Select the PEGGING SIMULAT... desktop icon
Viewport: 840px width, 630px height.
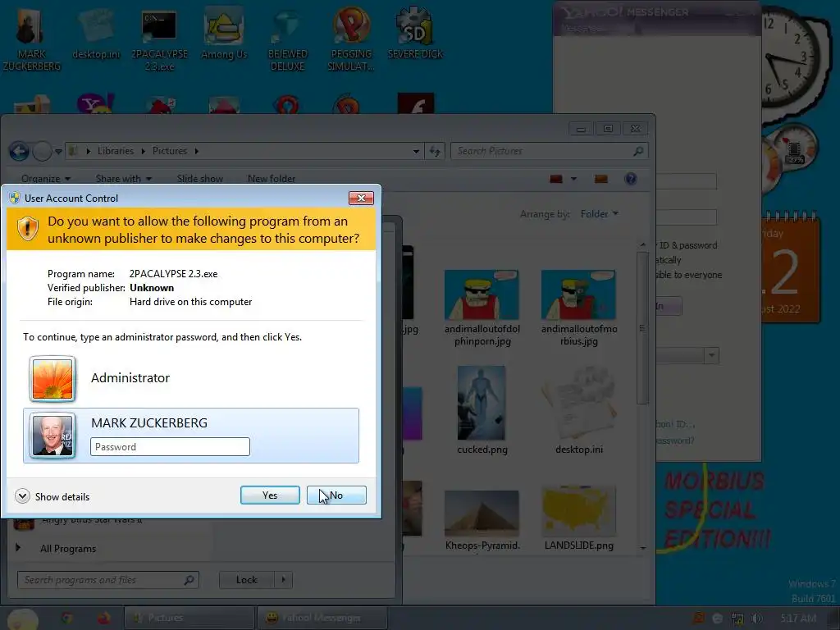point(351,40)
